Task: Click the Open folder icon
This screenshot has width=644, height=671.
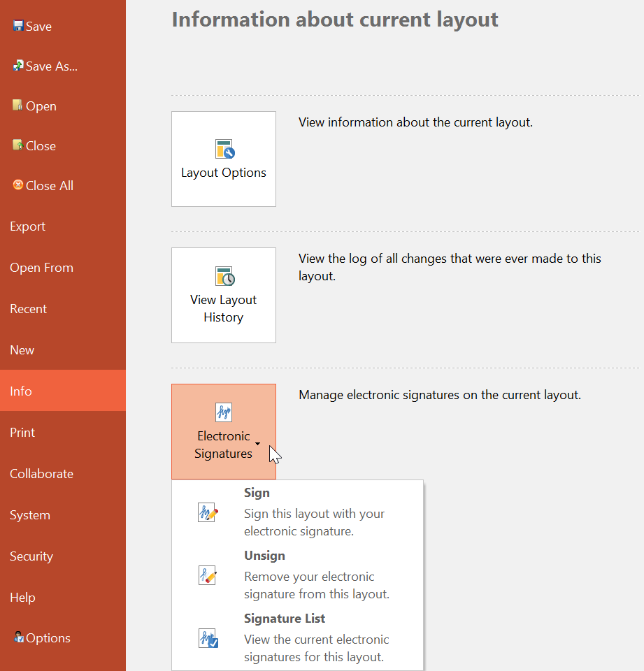Action: [18, 106]
